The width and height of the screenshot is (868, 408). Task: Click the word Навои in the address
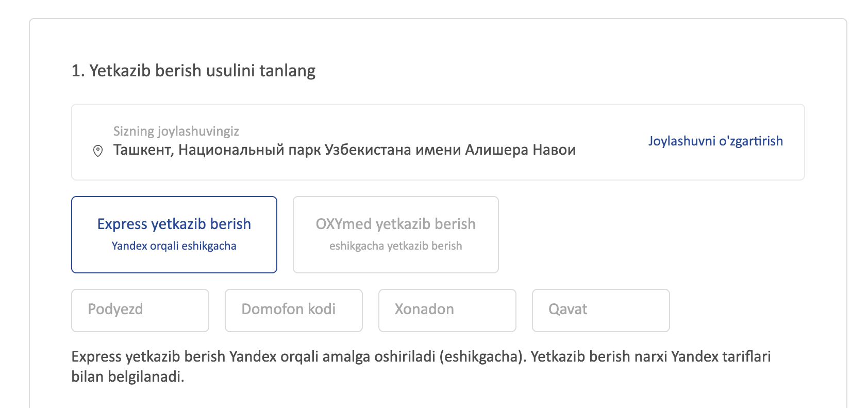click(x=554, y=150)
